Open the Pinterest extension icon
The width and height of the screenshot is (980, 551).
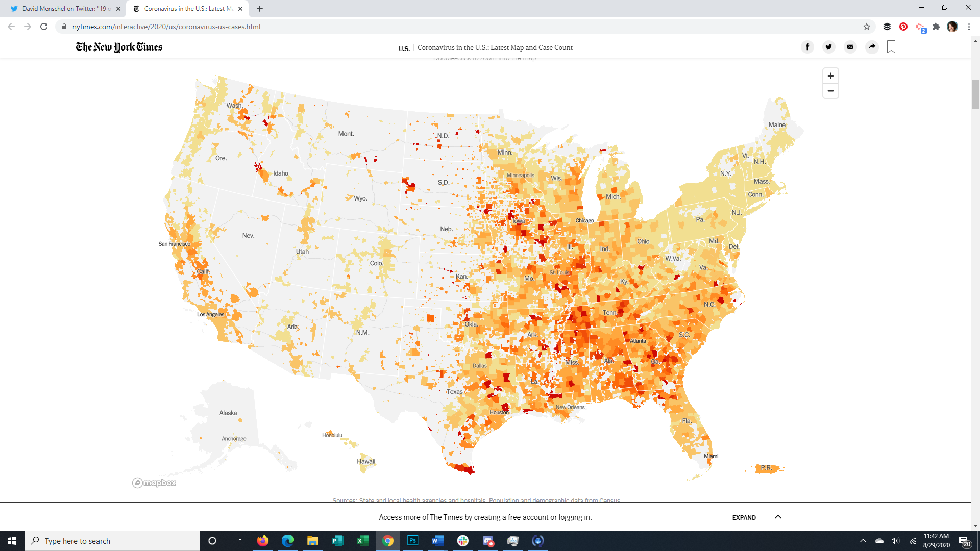903,27
